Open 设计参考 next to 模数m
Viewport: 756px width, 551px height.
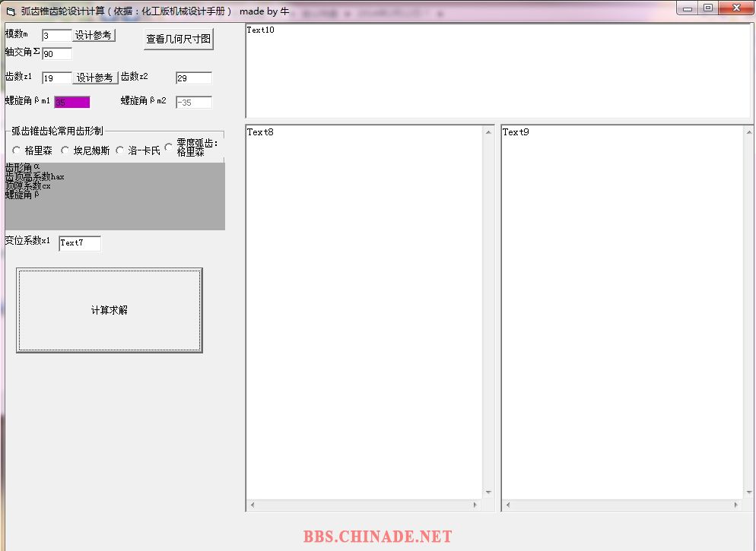point(94,35)
